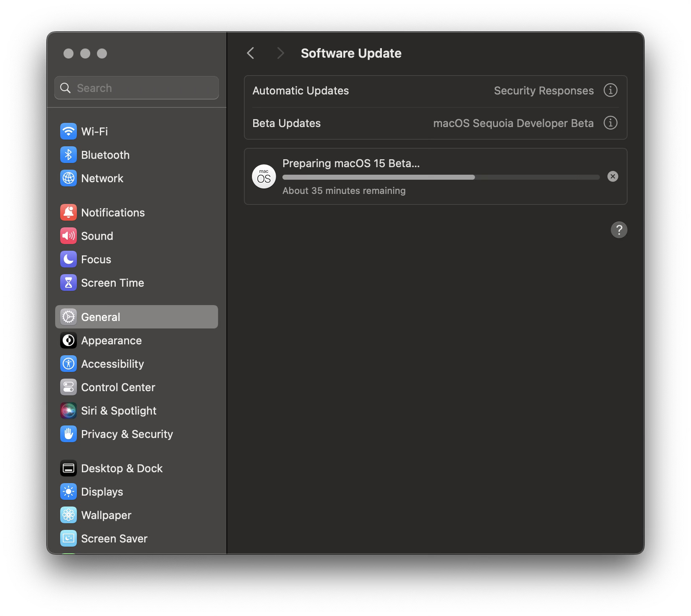
Task: Select General label in sidebar
Action: pos(101,317)
